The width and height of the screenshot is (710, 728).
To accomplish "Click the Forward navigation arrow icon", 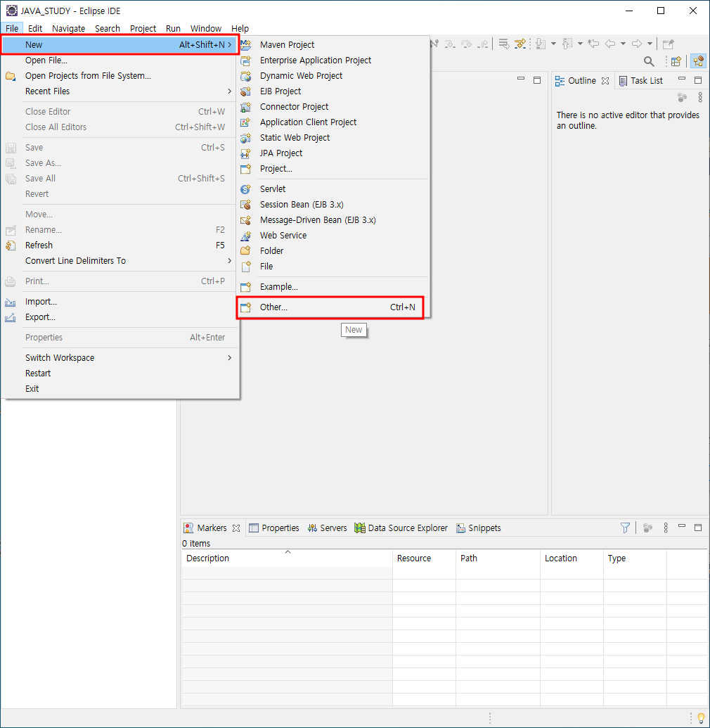I will (637, 44).
